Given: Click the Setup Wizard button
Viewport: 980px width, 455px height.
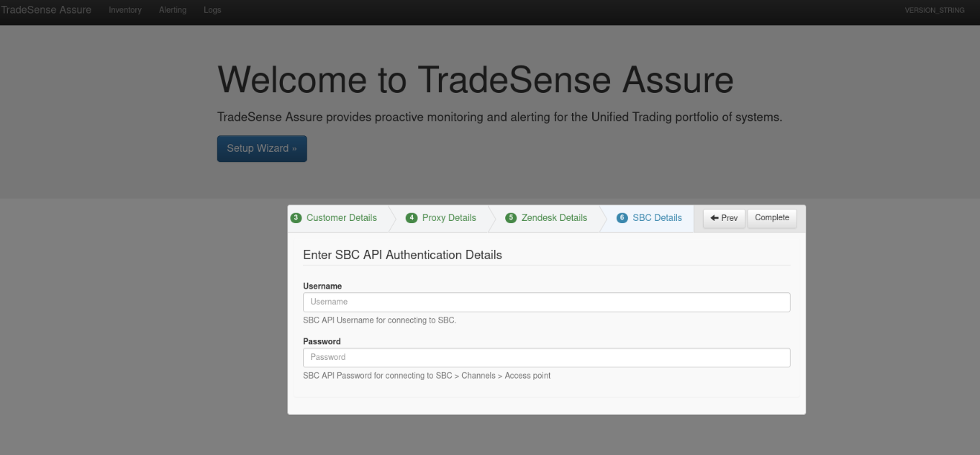Looking at the screenshot, I should click(x=262, y=148).
